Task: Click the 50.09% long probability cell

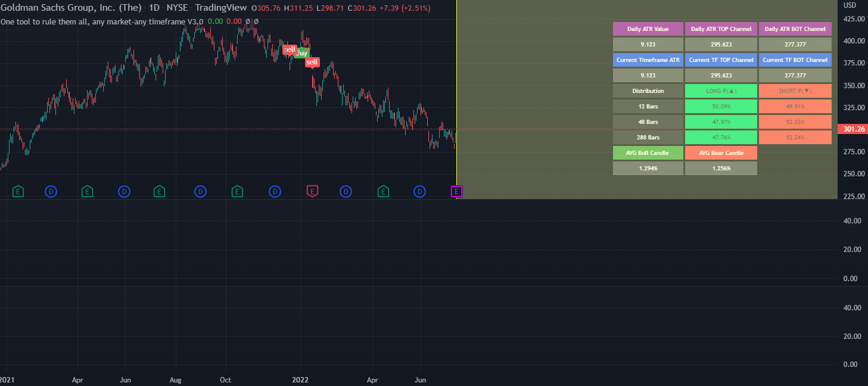Action: coord(721,107)
